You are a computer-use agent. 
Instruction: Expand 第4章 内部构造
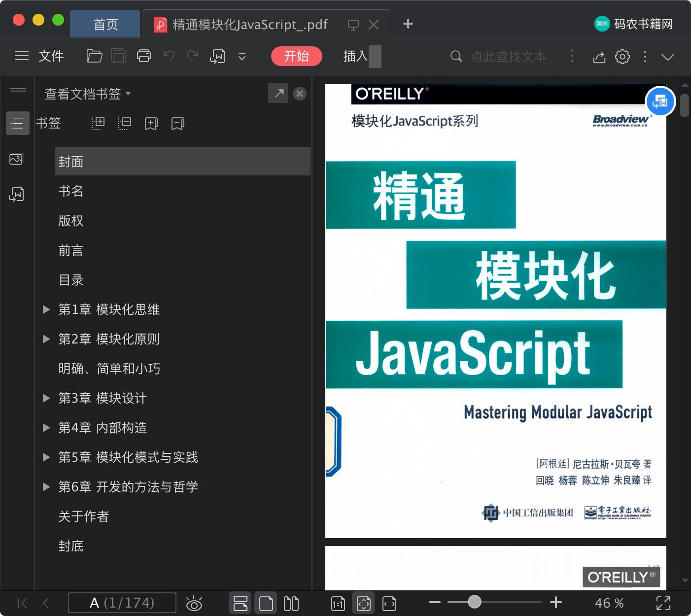(46, 428)
